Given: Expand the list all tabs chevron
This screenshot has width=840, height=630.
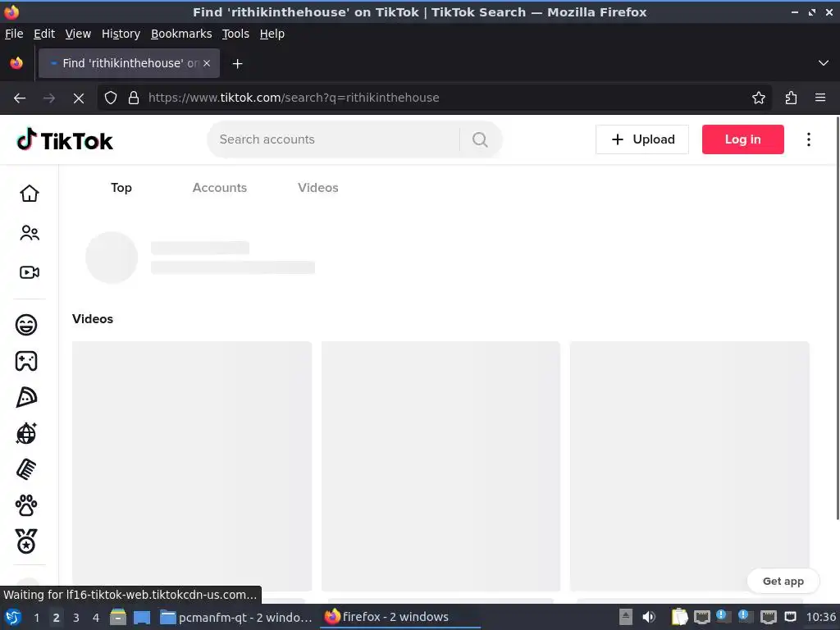Looking at the screenshot, I should pyautogui.click(x=824, y=63).
